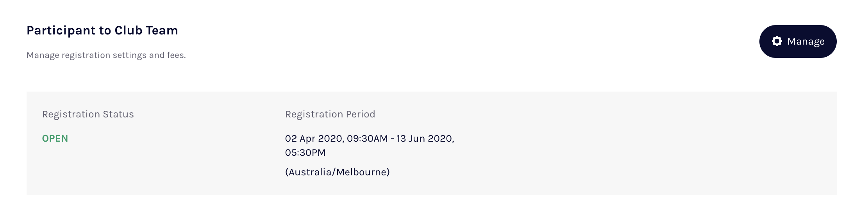Click the gear icon on Manage button
Viewport: 868px width, 209px height.
(x=777, y=41)
